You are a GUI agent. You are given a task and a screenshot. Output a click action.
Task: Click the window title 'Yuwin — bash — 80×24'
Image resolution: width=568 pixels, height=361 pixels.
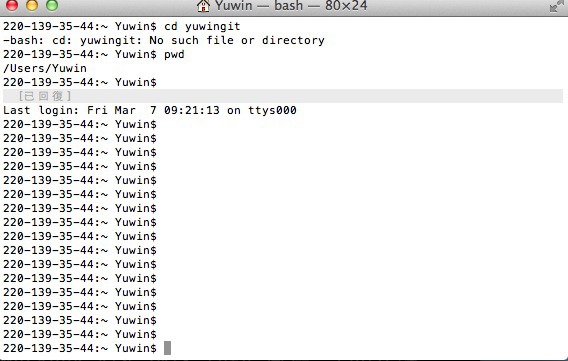[x=291, y=6]
